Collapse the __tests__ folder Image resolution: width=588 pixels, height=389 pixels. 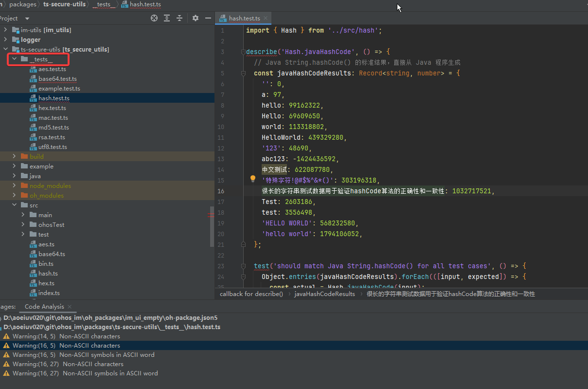14,59
